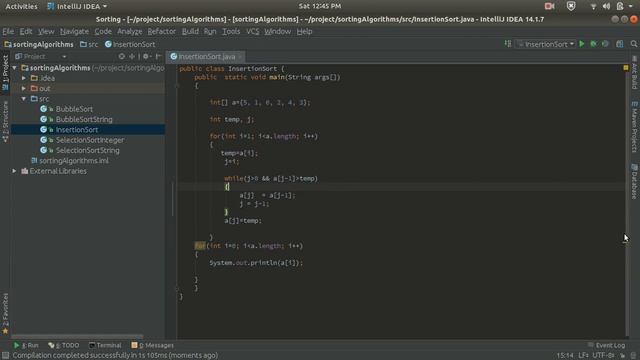Screen dimensions: 640x360
Task: Click the yellow inspection indicator square
Action: click(x=626, y=68)
